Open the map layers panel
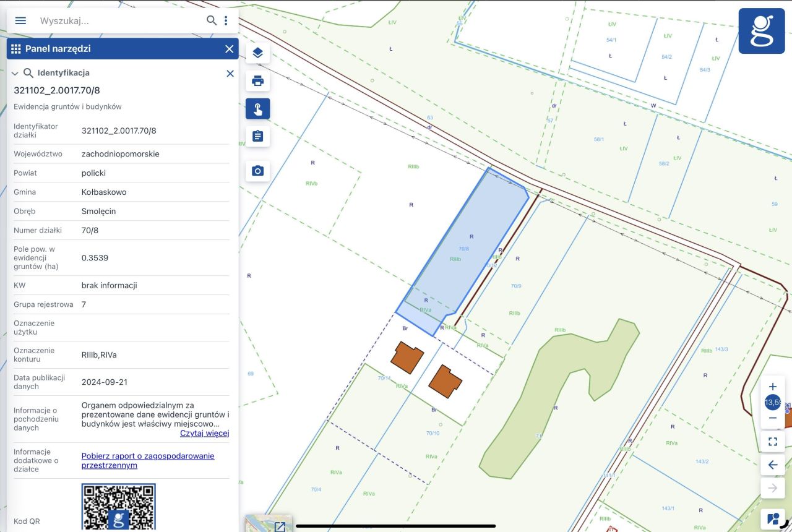 pyautogui.click(x=258, y=53)
